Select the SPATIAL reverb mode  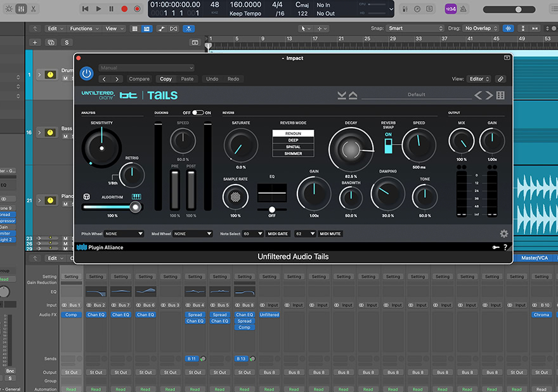pyautogui.click(x=293, y=147)
